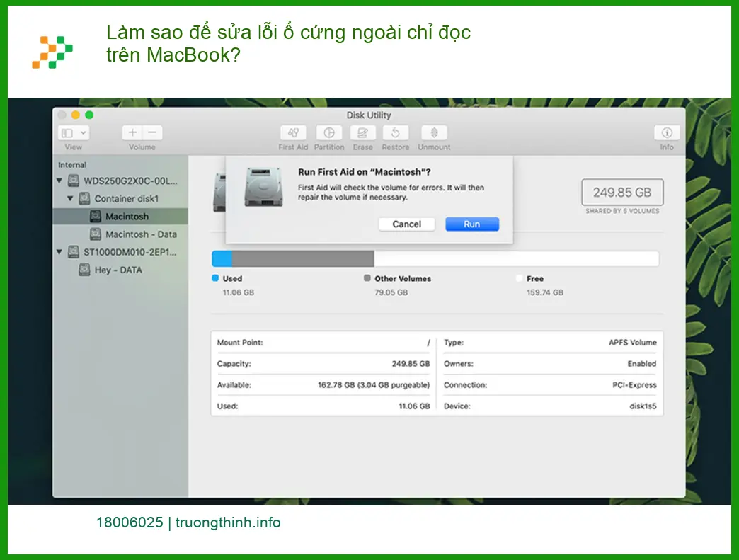Select the Erase toolbar icon

362,133
